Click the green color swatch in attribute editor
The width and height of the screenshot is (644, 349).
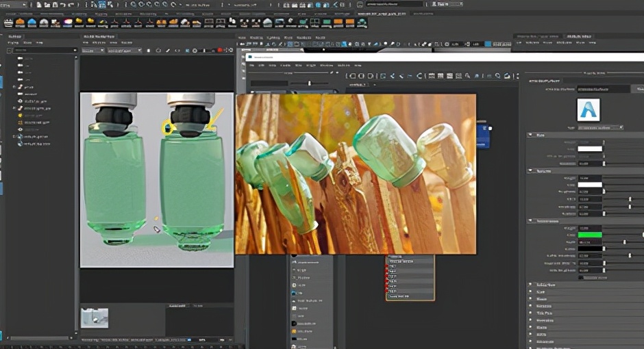click(589, 235)
